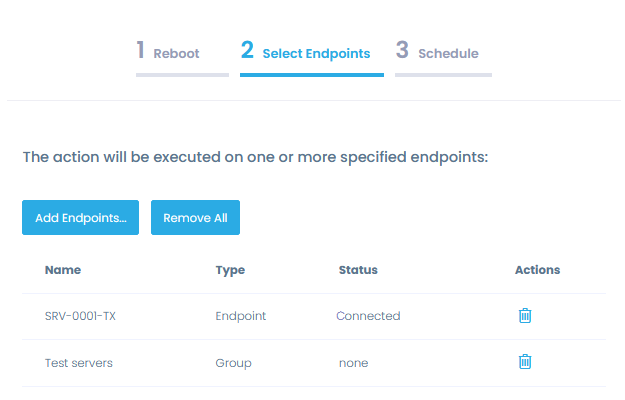
Task: Go to step 1 Reboot
Action: coord(168,51)
